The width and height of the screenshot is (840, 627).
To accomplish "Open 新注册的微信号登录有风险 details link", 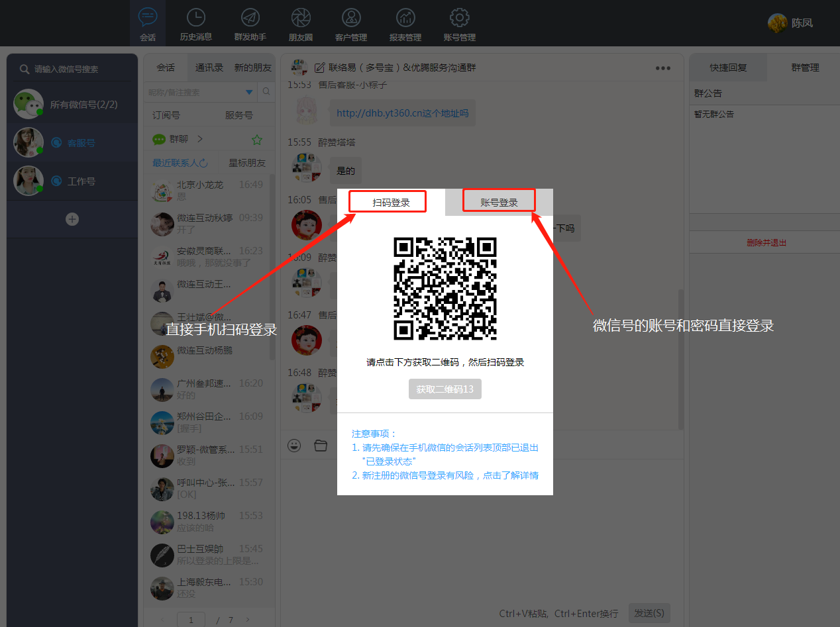I will pos(450,475).
